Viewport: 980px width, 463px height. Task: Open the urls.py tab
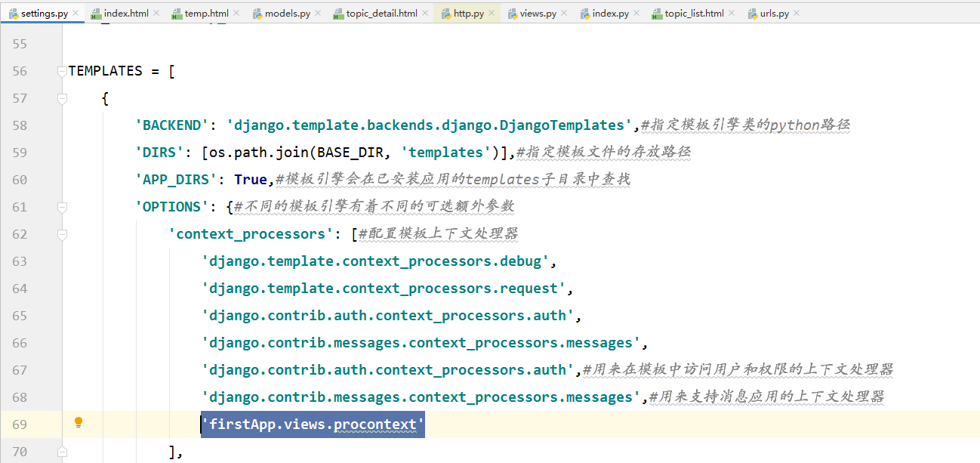(775, 14)
